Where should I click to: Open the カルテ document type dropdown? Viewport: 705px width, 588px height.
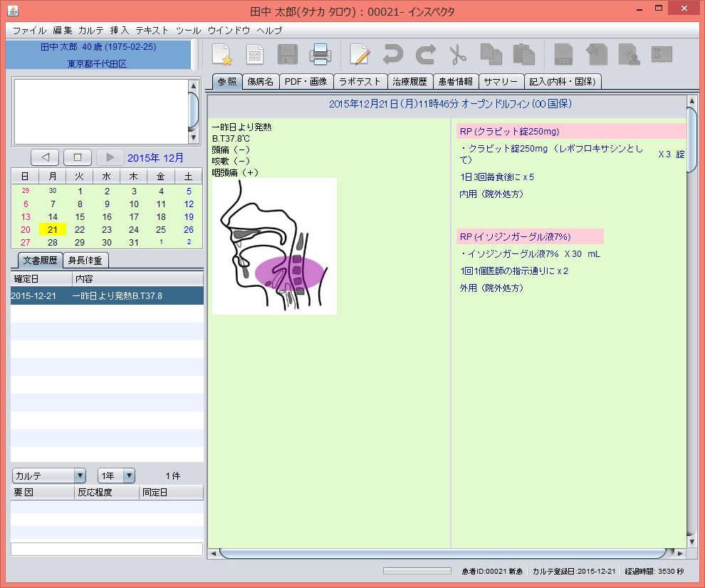click(x=49, y=476)
